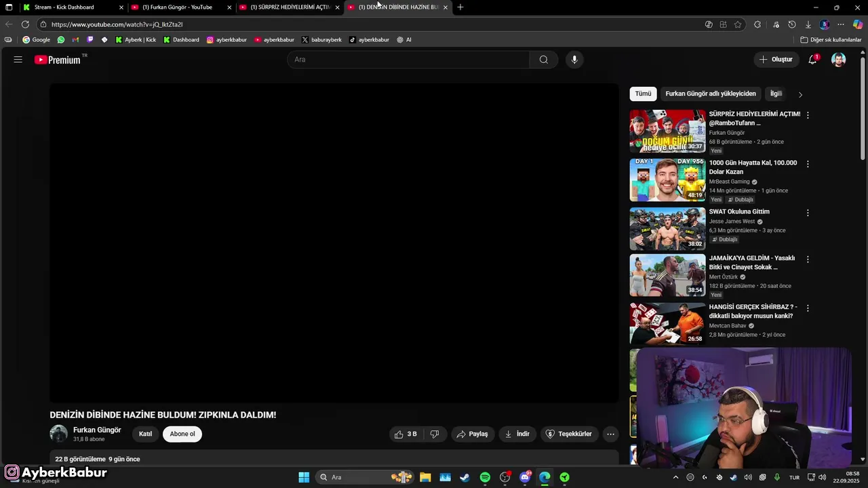Viewport: 868px width, 488px height.
Task: Open Windows Start menu
Action: point(304,477)
